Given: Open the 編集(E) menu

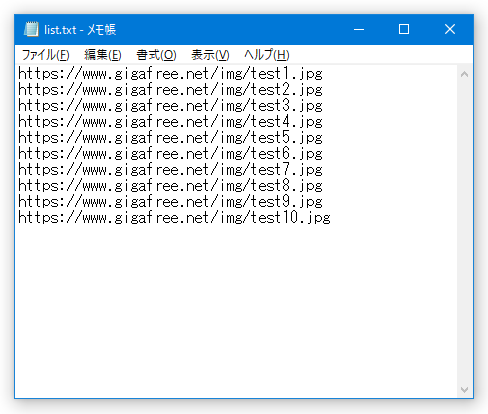Looking at the screenshot, I should pyautogui.click(x=103, y=55).
